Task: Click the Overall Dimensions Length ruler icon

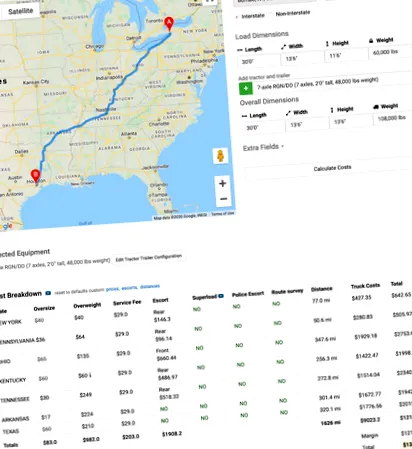Action: tap(244, 116)
